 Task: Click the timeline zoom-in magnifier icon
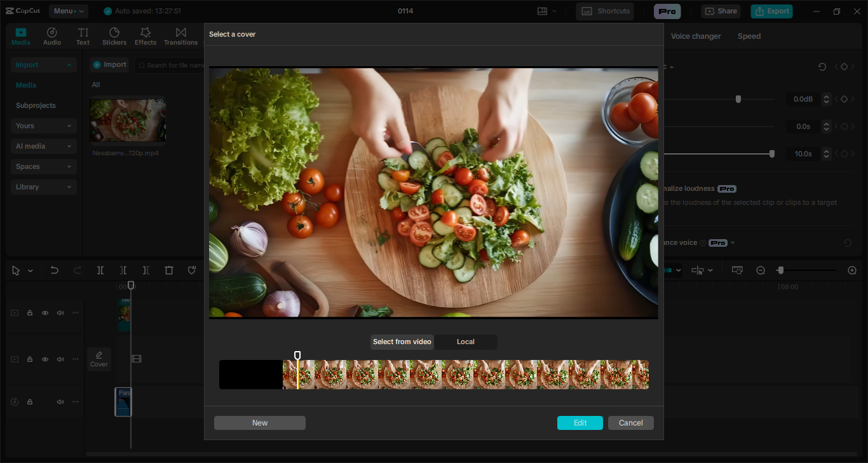(852, 270)
